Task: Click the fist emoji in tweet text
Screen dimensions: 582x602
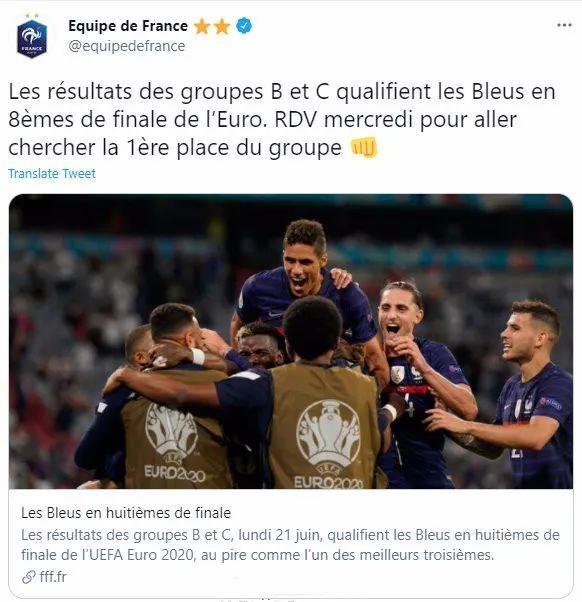Action: [x=364, y=148]
